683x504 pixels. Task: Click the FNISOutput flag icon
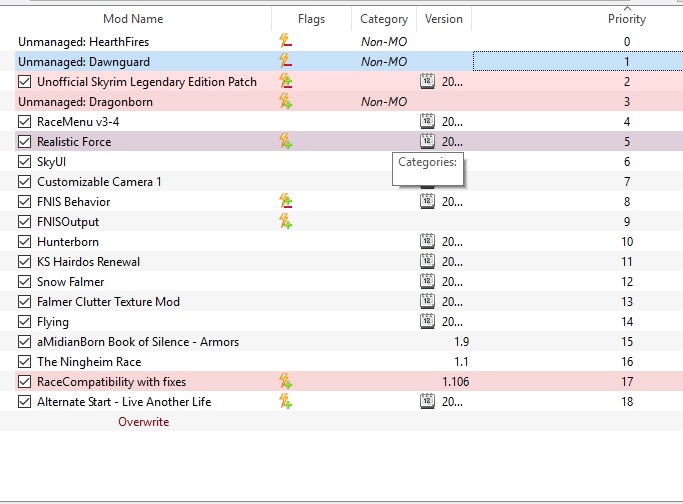click(x=285, y=221)
